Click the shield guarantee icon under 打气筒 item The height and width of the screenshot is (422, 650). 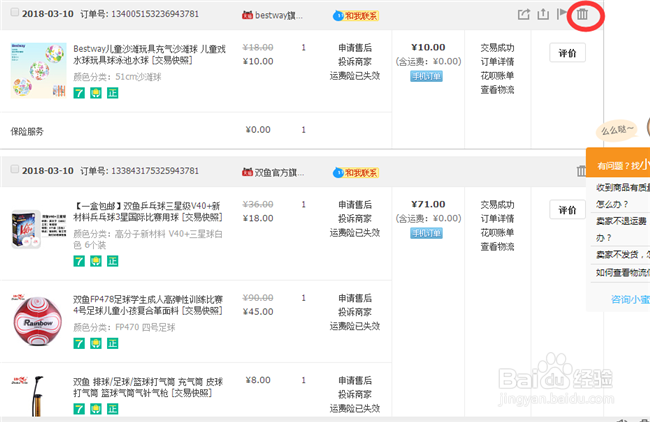pos(96,409)
